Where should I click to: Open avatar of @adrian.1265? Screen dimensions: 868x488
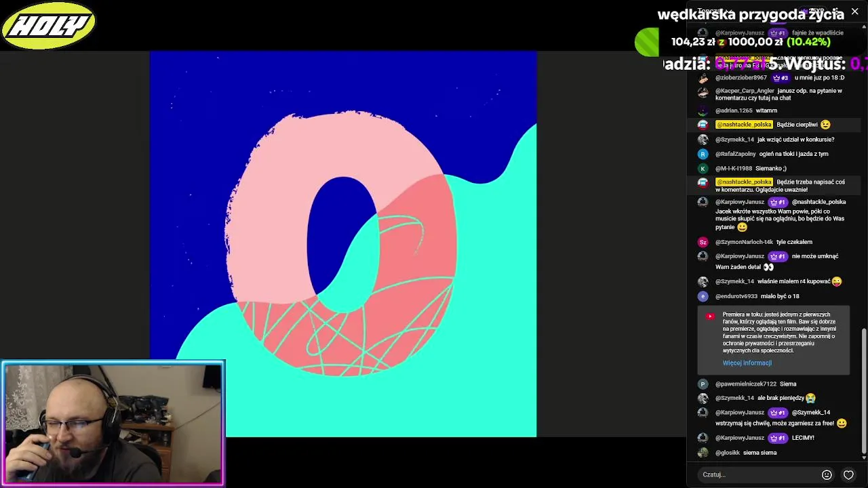coord(703,110)
